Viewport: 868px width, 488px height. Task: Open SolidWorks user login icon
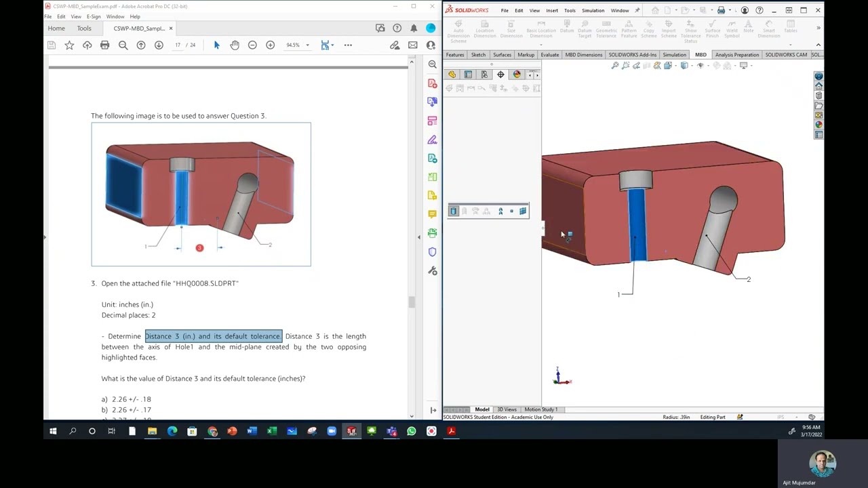pyautogui.click(x=745, y=10)
